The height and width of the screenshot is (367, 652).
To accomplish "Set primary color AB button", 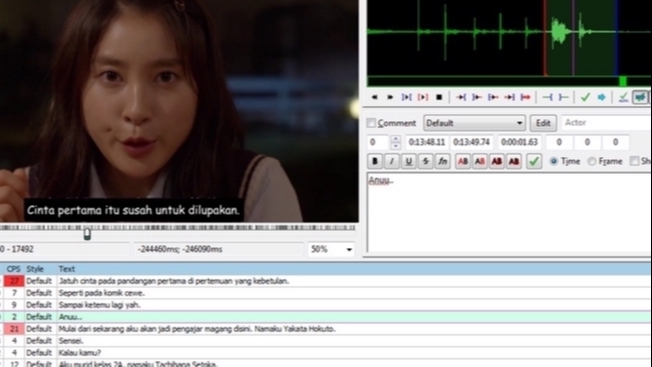I will [x=462, y=161].
